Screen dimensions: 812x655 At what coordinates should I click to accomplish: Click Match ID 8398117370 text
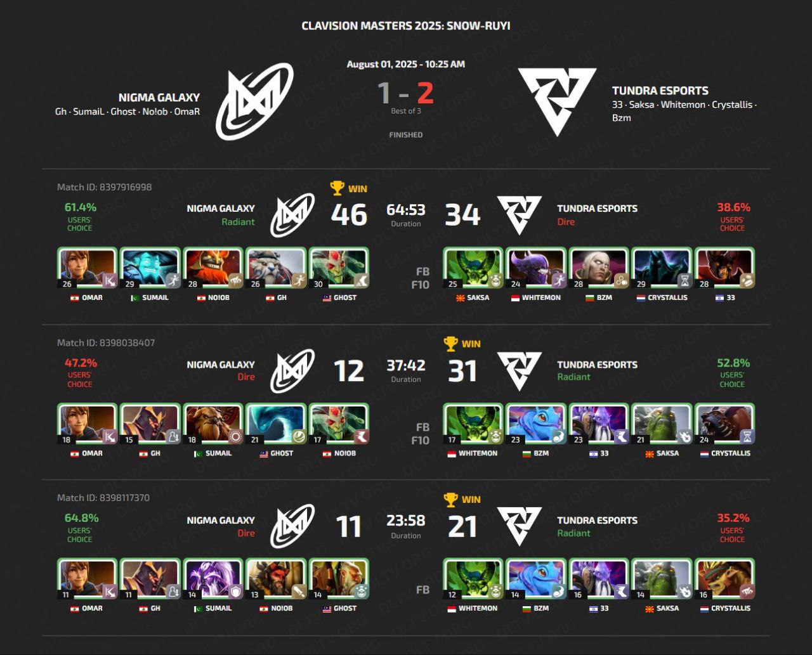103,498
